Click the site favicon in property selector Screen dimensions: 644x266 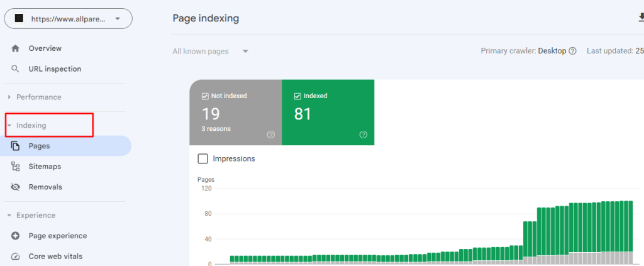tap(18, 18)
